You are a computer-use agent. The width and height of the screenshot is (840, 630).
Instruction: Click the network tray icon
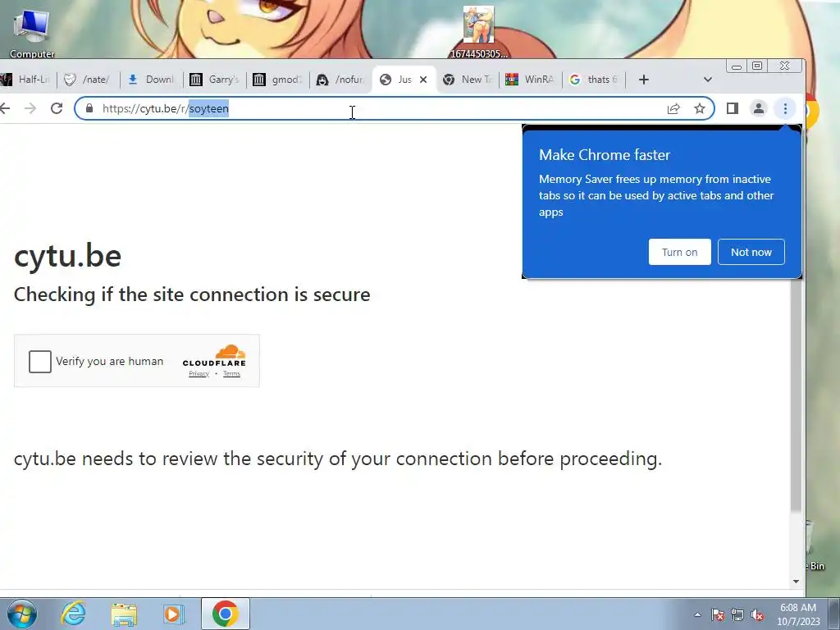click(x=737, y=615)
